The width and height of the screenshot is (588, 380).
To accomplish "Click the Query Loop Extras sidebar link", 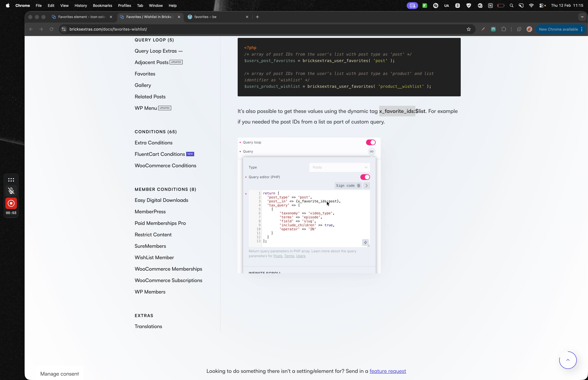I will [158, 51].
